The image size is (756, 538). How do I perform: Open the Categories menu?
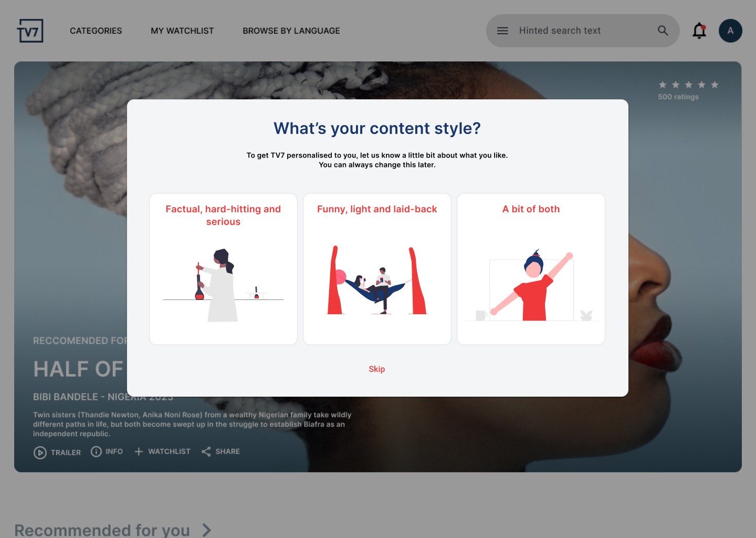tap(96, 31)
